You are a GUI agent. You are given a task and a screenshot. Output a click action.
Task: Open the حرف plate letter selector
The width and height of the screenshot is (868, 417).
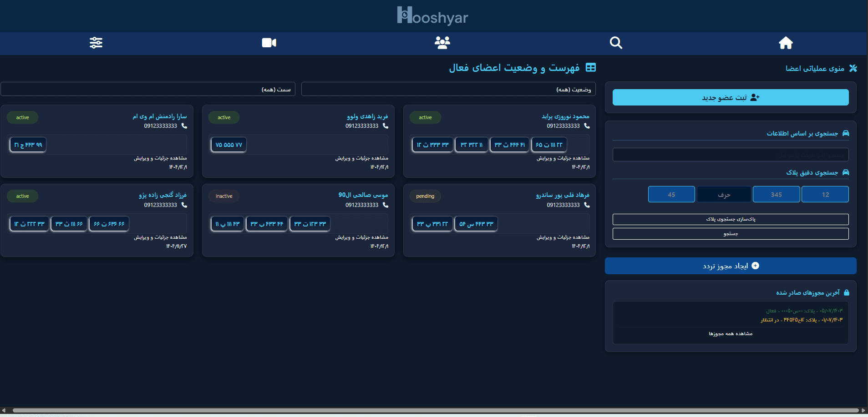point(724,195)
